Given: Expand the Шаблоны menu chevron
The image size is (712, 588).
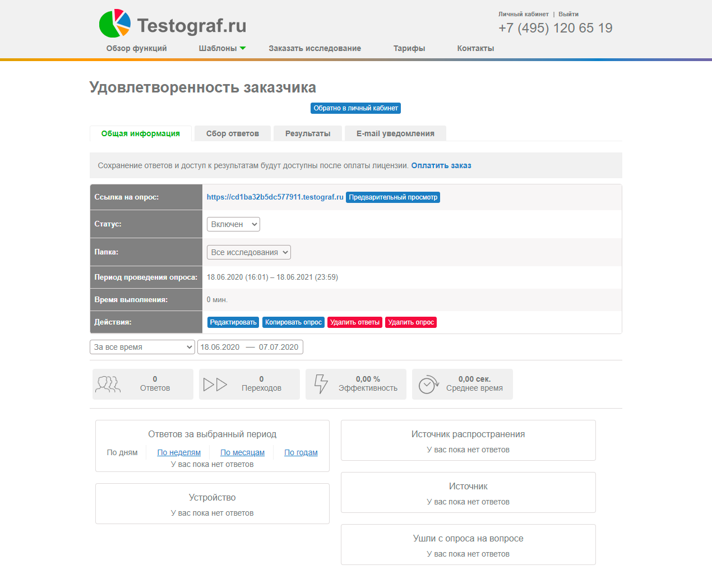Looking at the screenshot, I should [x=243, y=48].
